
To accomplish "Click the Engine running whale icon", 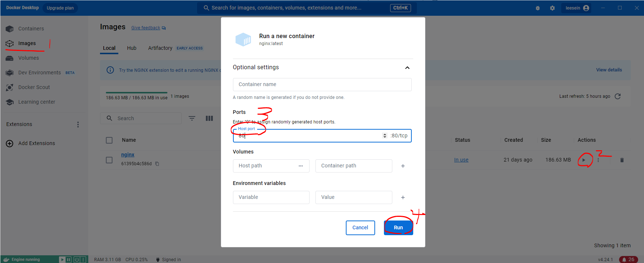I will 6,259.
